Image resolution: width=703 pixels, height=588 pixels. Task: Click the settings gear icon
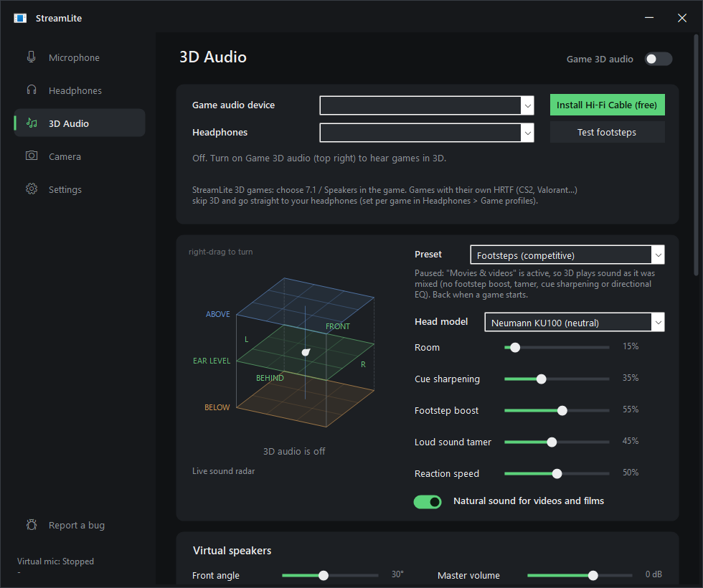click(32, 189)
